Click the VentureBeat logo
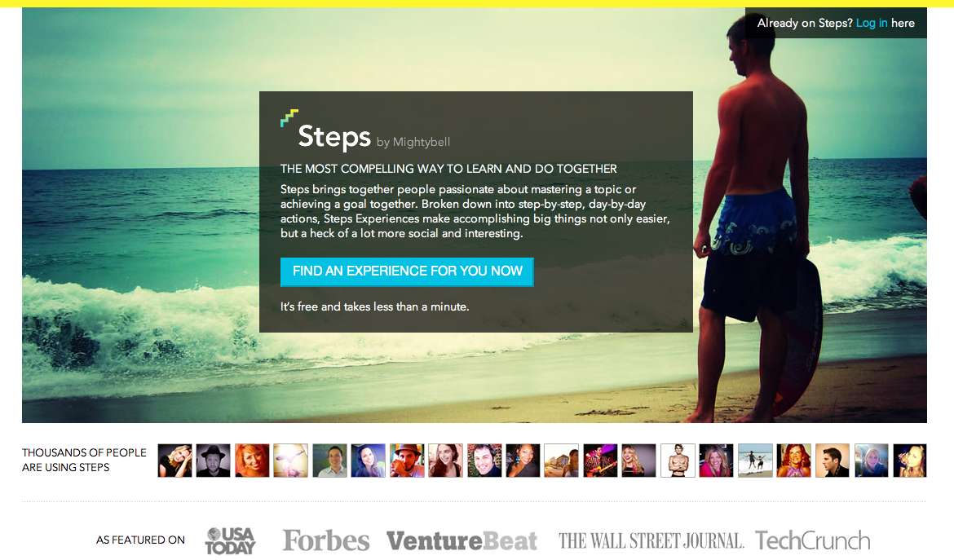 tap(462, 540)
